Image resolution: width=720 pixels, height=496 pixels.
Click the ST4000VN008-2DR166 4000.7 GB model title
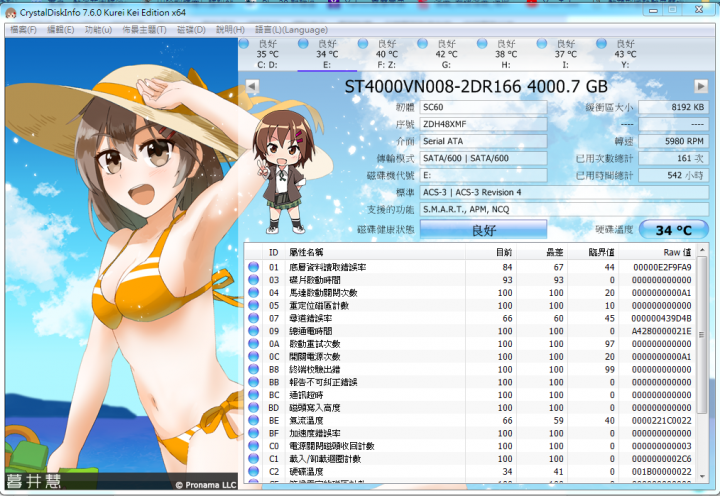coord(476,86)
